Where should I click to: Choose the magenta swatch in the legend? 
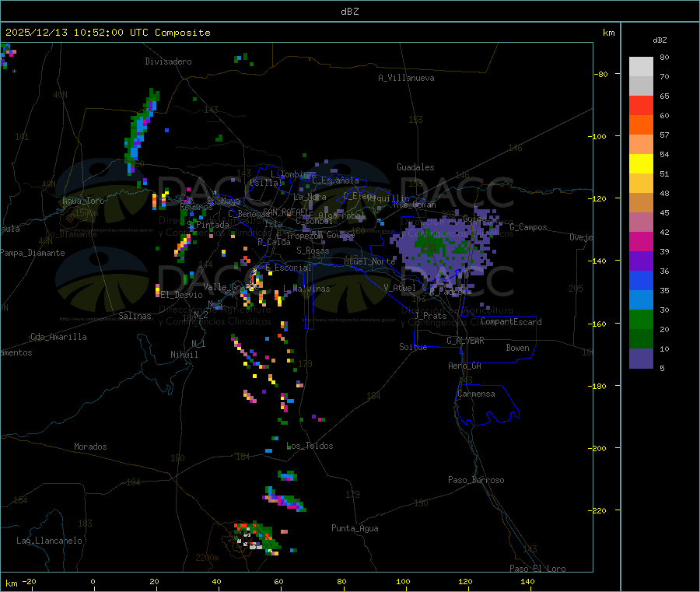(641, 241)
